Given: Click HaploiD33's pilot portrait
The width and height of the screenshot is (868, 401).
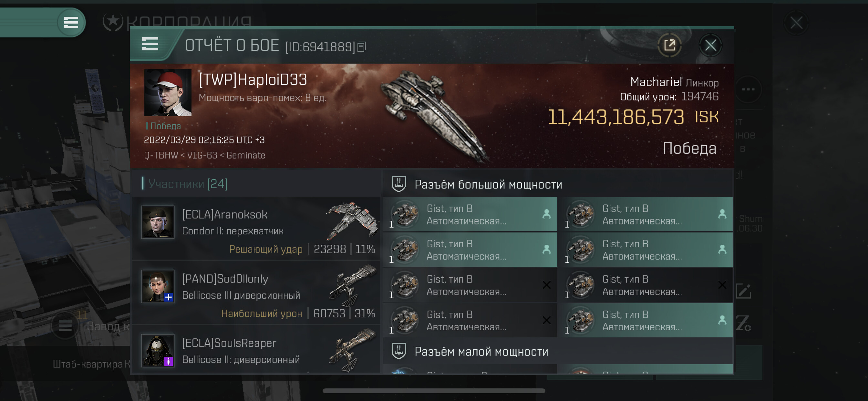Looking at the screenshot, I should pyautogui.click(x=168, y=93).
